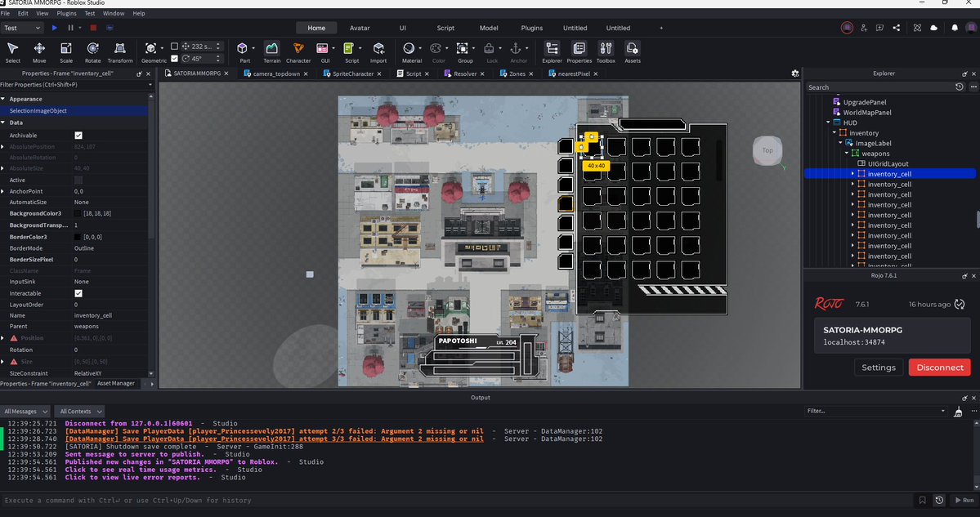Open the Character tool
The width and height of the screenshot is (980, 517).
click(298, 52)
